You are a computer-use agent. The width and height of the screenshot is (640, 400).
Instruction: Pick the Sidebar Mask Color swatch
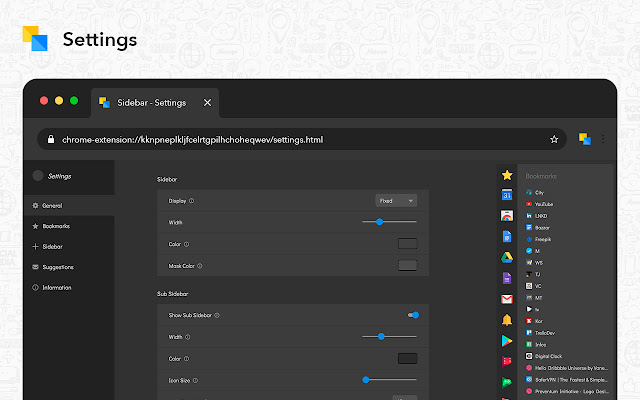[x=407, y=265]
